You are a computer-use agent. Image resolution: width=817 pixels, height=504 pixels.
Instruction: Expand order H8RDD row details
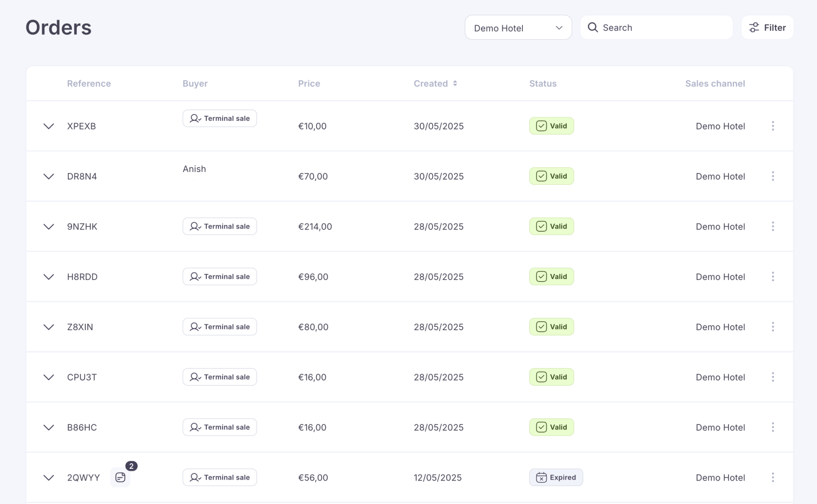point(49,277)
